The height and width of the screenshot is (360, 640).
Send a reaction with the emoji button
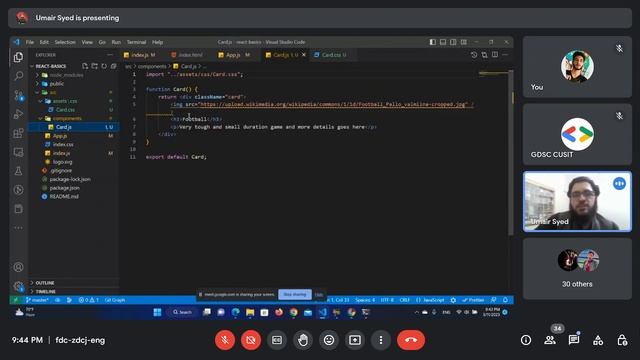click(x=329, y=340)
